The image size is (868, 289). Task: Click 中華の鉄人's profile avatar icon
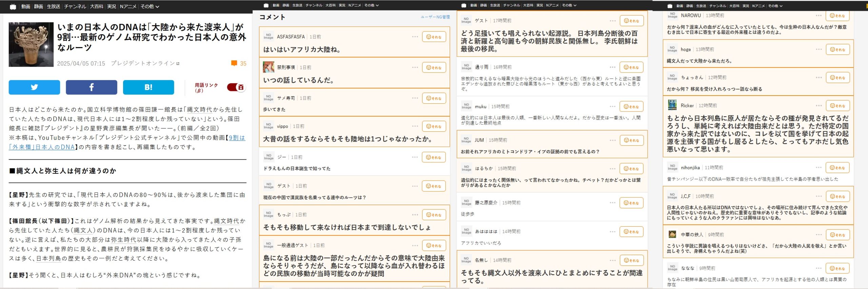point(672,234)
